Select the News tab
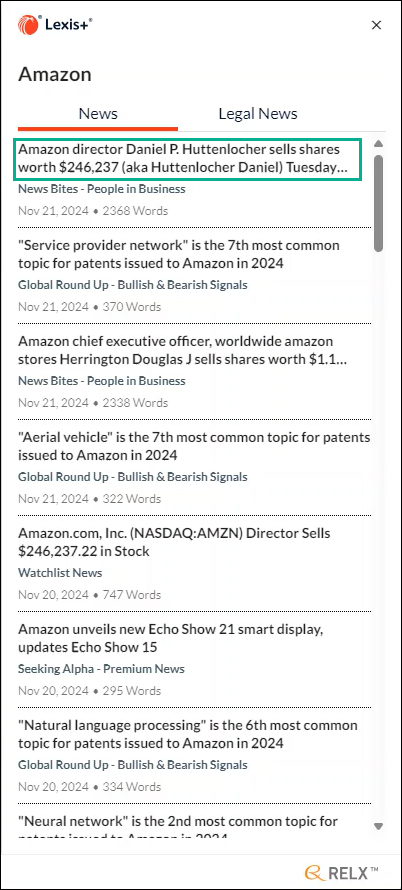 [98, 114]
